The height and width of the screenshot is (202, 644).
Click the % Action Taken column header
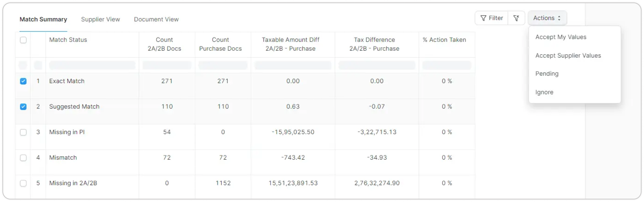click(444, 40)
